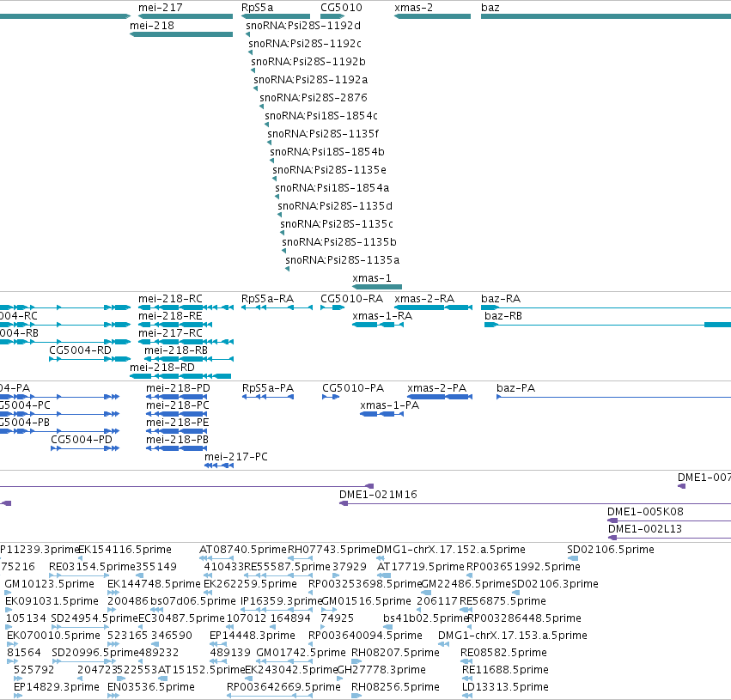Select the RpS5a-RA transcript label
Image resolution: width=731 pixels, height=700 pixels.
pyautogui.click(x=268, y=299)
